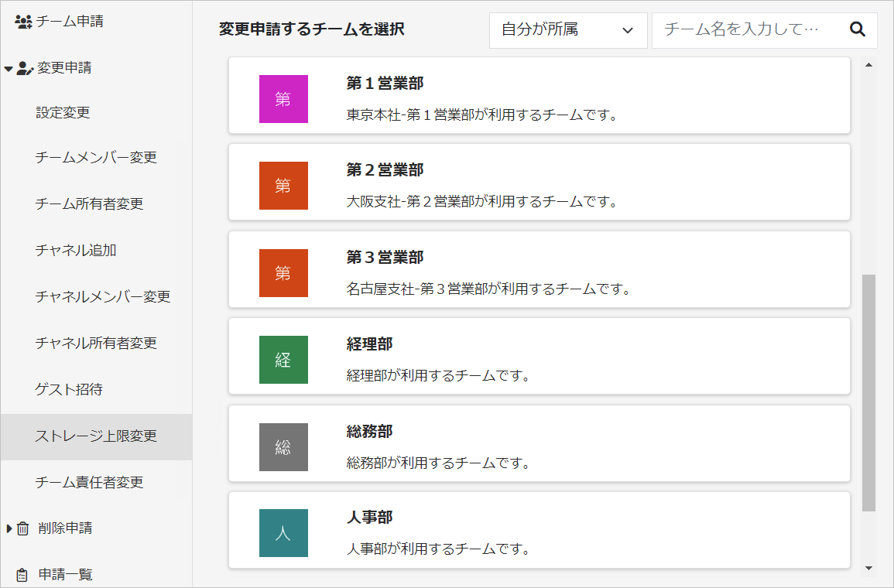
Task: Click the team list scrollbar thumb
Action: [868, 393]
